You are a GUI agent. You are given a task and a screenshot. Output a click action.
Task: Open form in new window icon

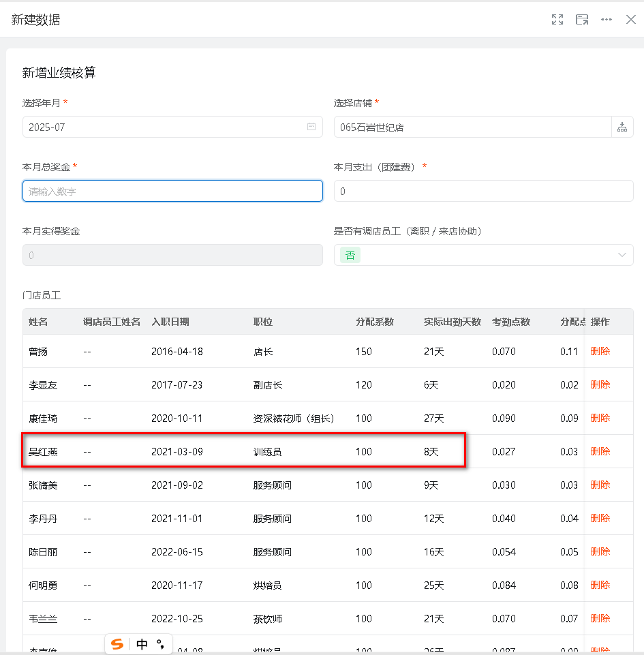coord(582,20)
